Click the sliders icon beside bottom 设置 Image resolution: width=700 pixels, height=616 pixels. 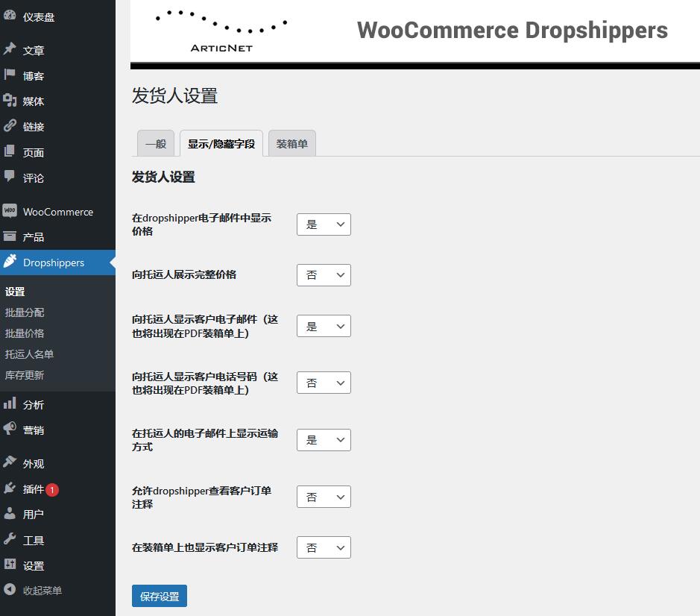click(x=10, y=565)
